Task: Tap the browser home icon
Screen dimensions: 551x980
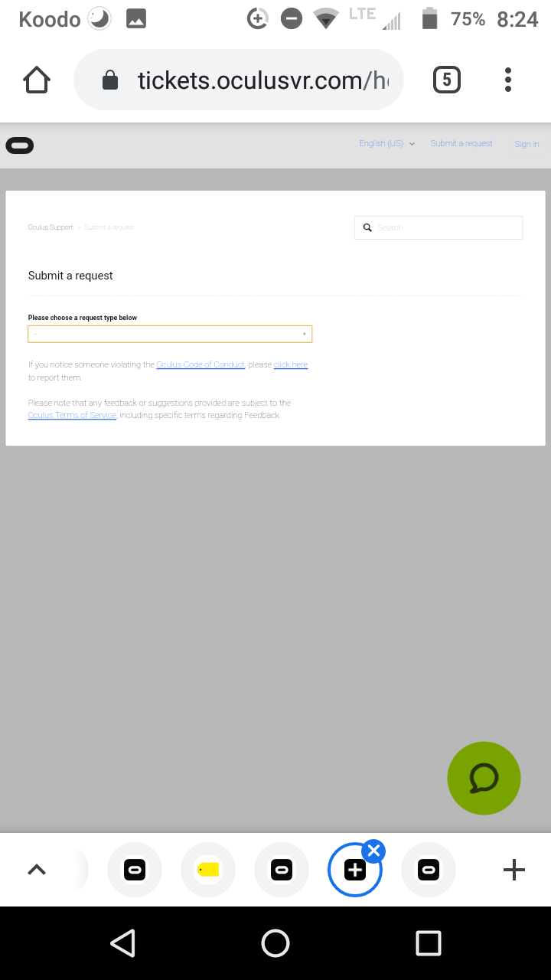Action: point(37,80)
